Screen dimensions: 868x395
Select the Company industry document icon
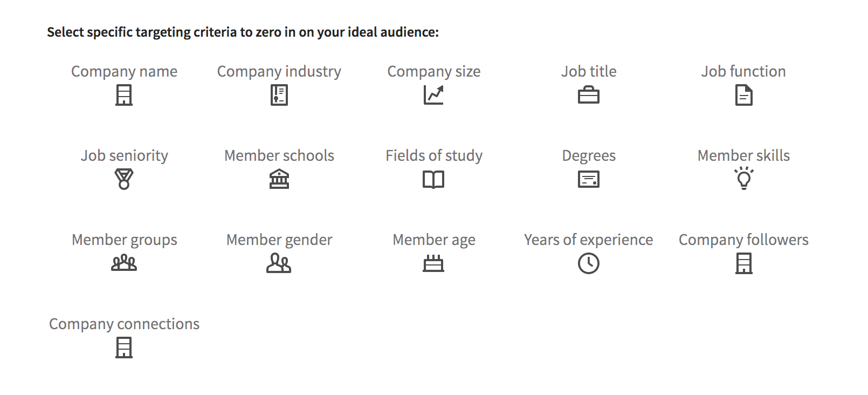(279, 96)
